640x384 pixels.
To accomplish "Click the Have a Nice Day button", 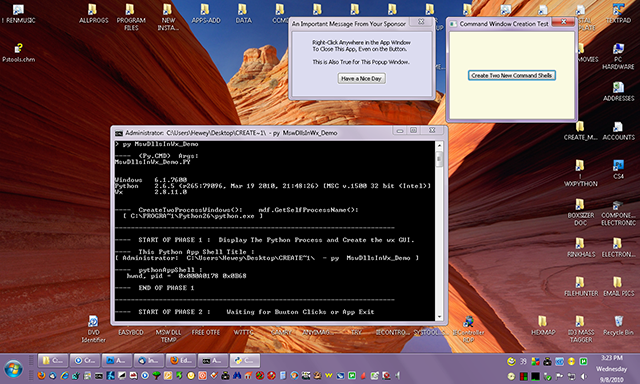I will click(361, 78).
